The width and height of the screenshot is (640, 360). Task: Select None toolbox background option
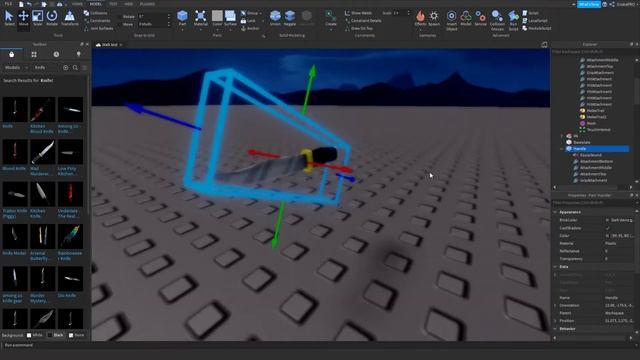(71, 335)
